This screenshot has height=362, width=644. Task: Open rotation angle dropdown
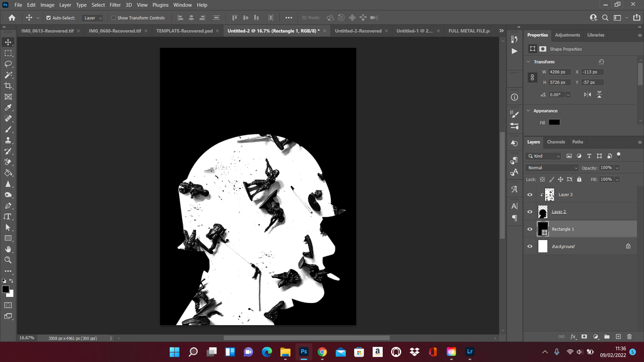coord(568,95)
